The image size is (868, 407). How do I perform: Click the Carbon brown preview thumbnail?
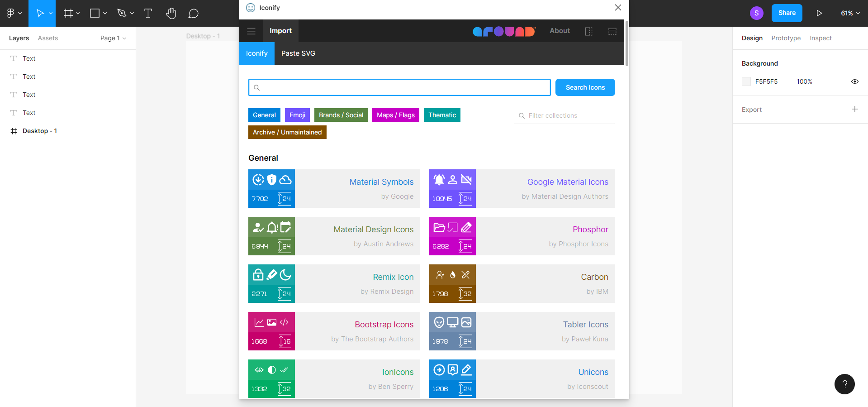coord(452,283)
